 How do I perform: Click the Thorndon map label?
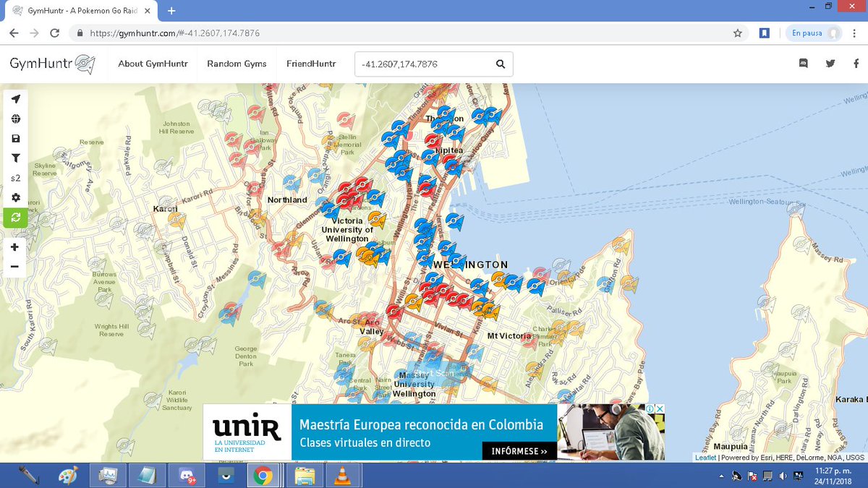pos(443,119)
